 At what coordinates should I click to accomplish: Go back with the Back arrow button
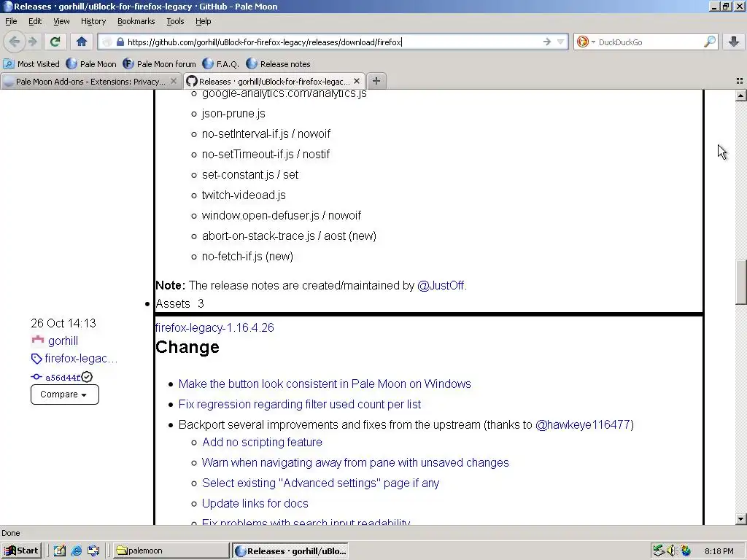pyautogui.click(x=15, y=42)
